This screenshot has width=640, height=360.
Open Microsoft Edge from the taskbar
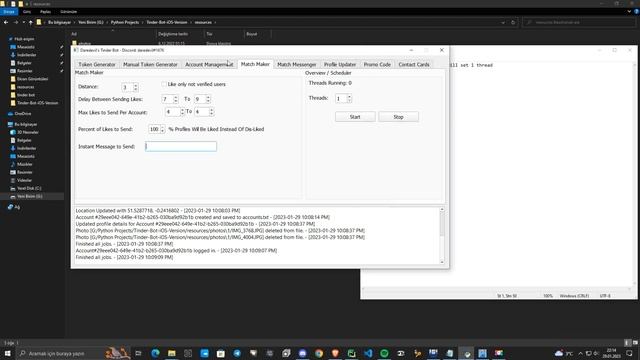[155, 353]
